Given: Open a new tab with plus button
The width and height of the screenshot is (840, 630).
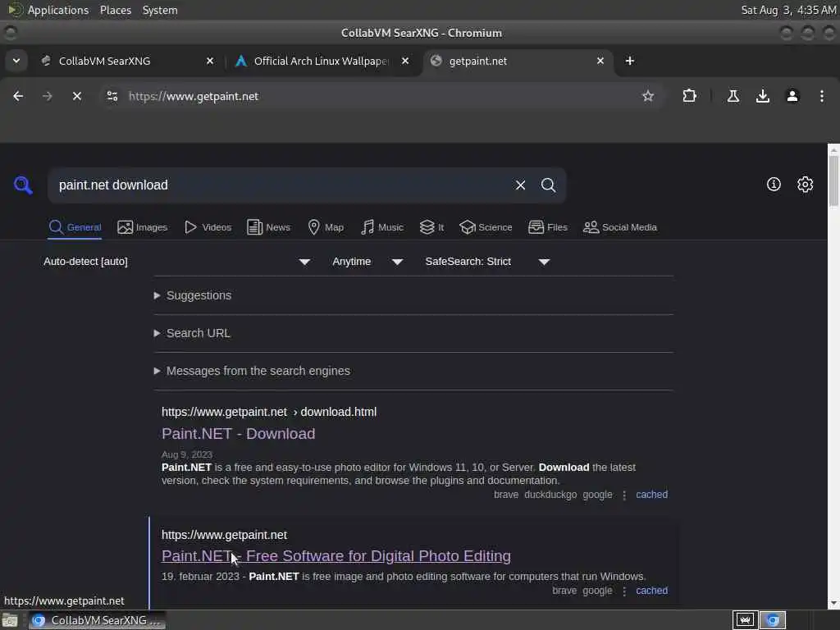Looking at the screenshot, I should coord(629,61).
